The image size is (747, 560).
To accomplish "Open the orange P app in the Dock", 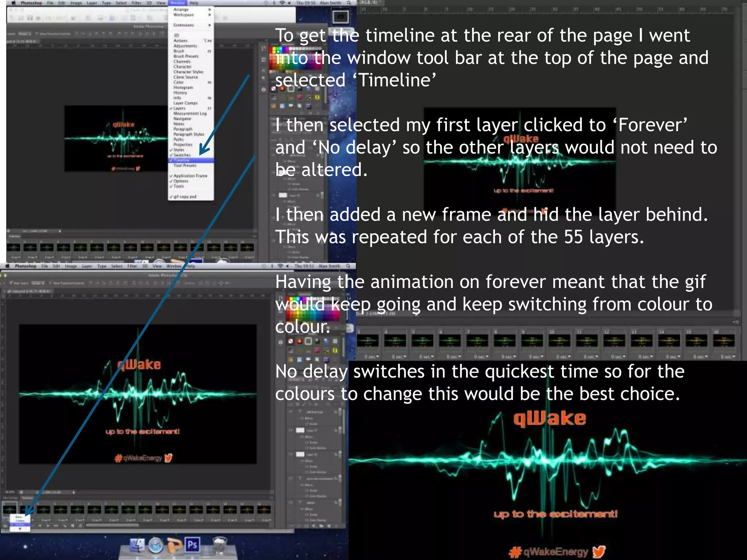I will point(174,545).
